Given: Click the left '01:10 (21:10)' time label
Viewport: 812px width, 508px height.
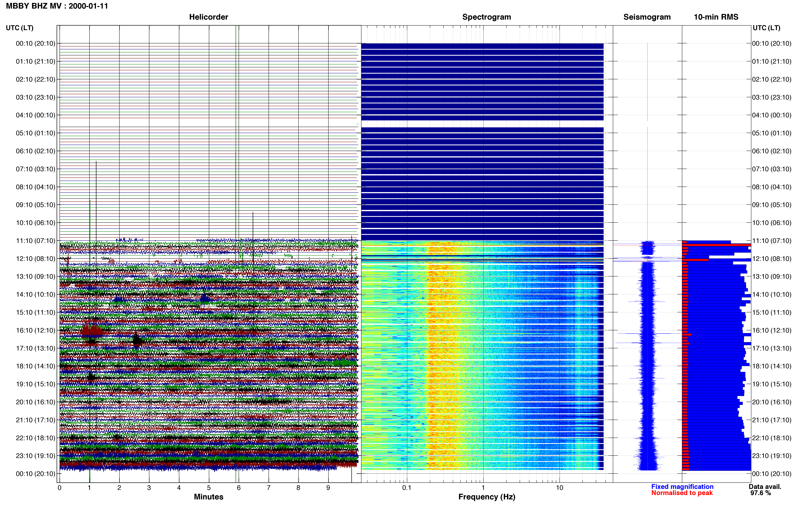Looking at the screenshot, I should click(36, 61).
